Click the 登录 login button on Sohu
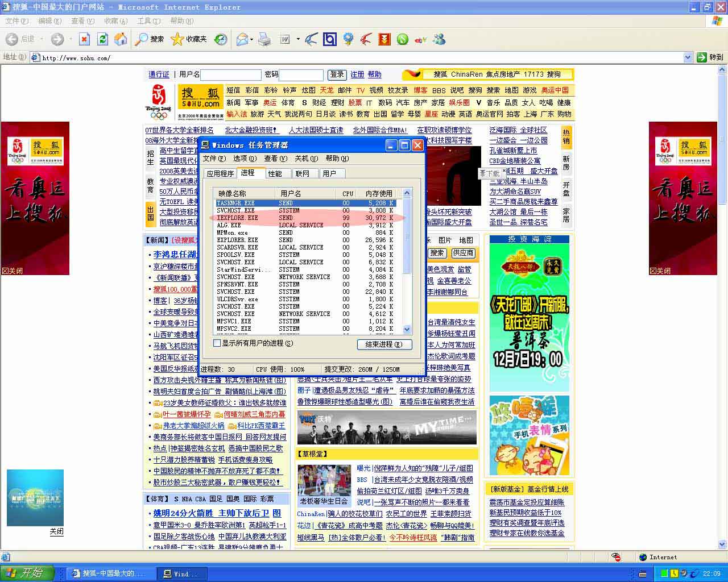Image resolution: width=728 pixels, height=582 pixels. click(337, 74)
